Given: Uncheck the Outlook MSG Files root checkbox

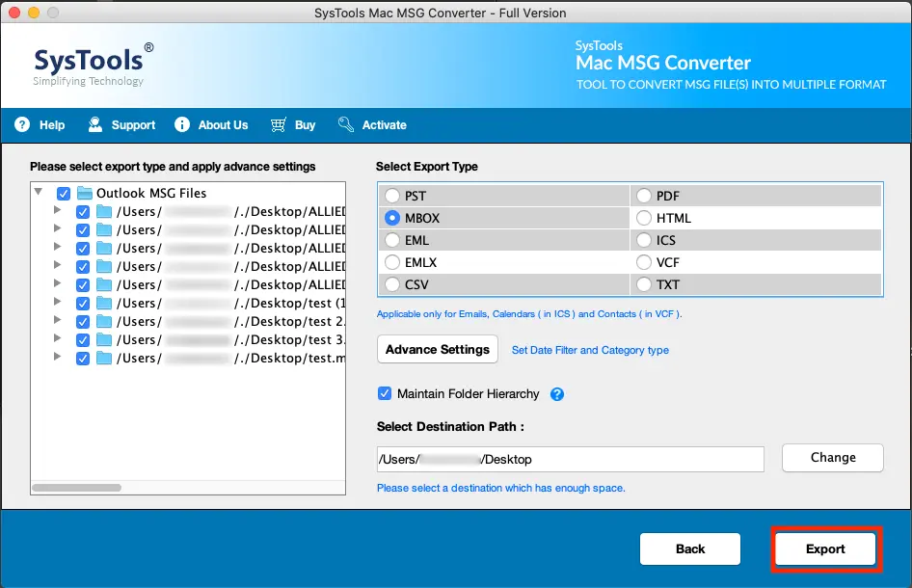Looking at the screenshot, I should point(64,193).
